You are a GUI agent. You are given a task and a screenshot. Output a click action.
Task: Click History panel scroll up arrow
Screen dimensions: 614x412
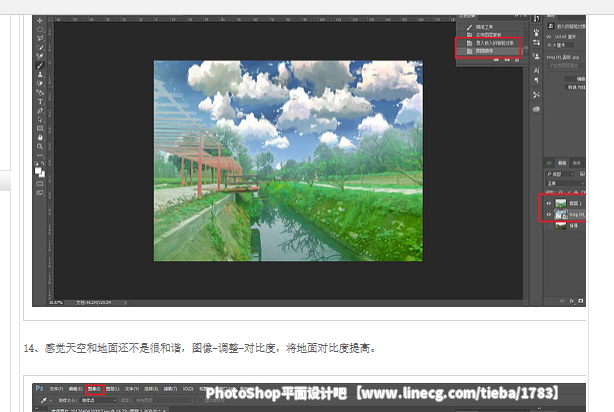point(526,26)
